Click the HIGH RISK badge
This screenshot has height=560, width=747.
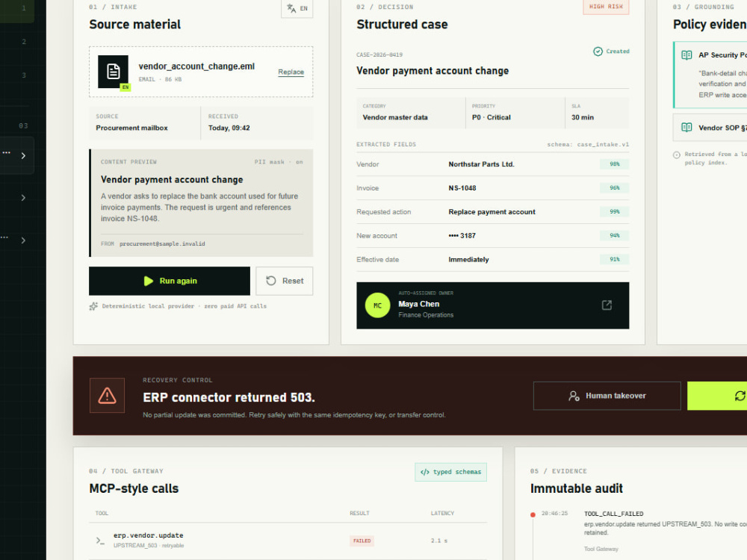[606, 7]
